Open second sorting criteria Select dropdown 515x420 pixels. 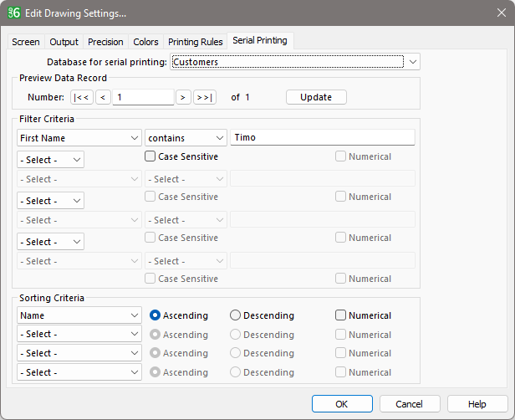tap(79, 334)
